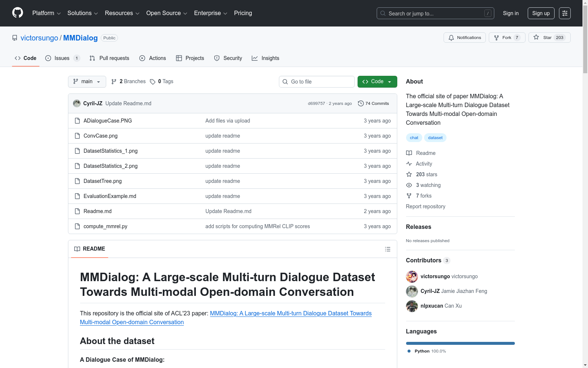The height and width of the screenshot is (368, 588).
Task: Click the star icon next to 203 stars
Action: pyautogui.click(x=409, y=174)
